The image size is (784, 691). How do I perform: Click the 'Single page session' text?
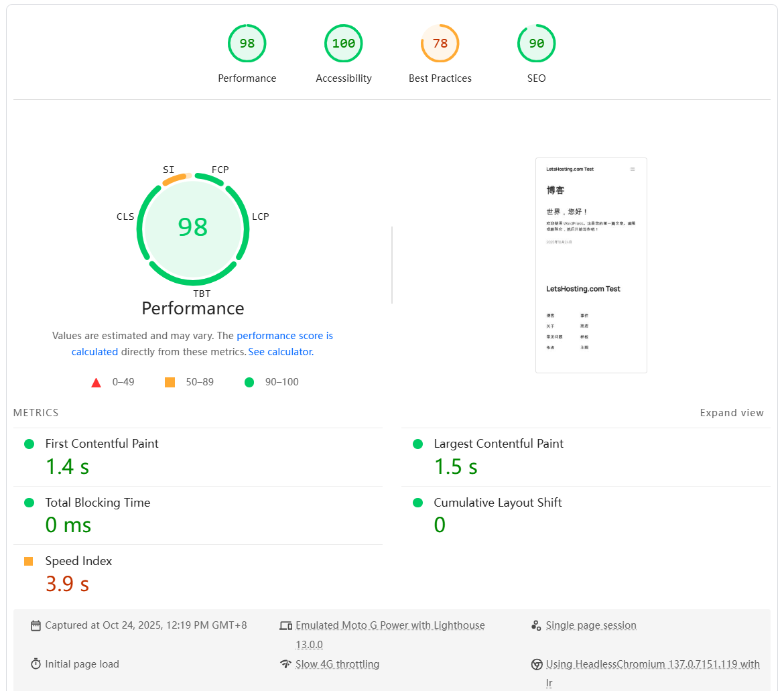click(591, 625)
